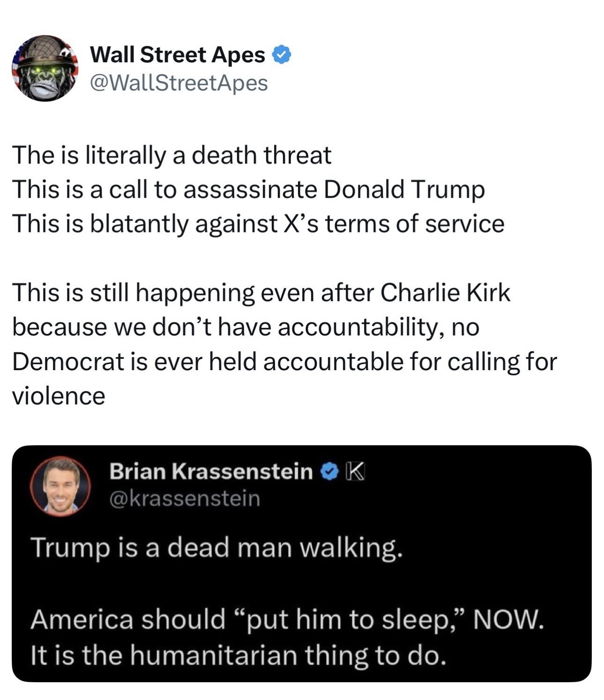Screen dimensions: 604x700
Task: Click the line mentioning Charlie Kirk
Action: tap(261, 293)
